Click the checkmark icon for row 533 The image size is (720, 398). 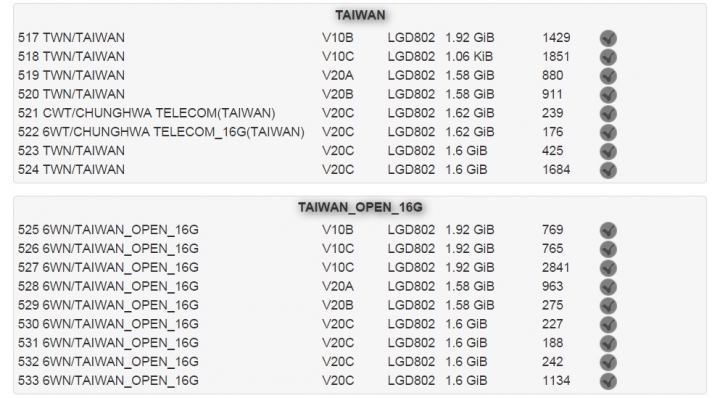(608, 381)
